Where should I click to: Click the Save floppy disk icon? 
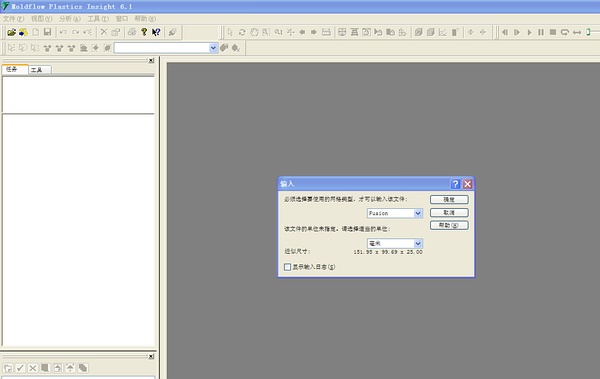47,32
